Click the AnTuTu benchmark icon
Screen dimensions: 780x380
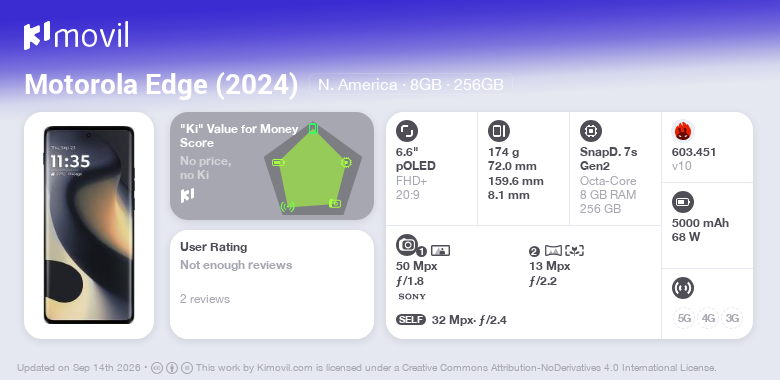click(682, 131)
